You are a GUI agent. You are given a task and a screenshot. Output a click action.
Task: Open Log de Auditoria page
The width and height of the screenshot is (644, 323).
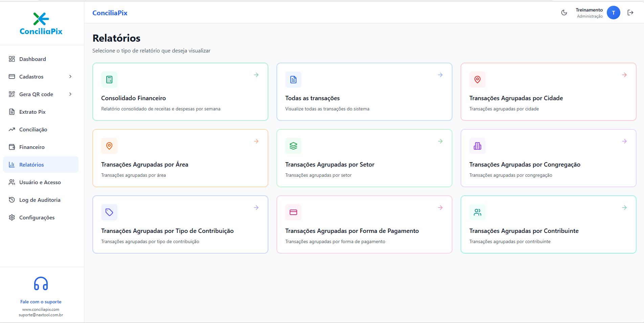point(40,200)
